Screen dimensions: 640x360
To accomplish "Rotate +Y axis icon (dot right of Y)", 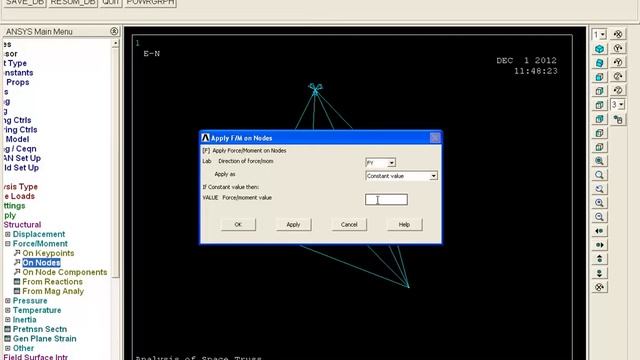I will point(618,49).
